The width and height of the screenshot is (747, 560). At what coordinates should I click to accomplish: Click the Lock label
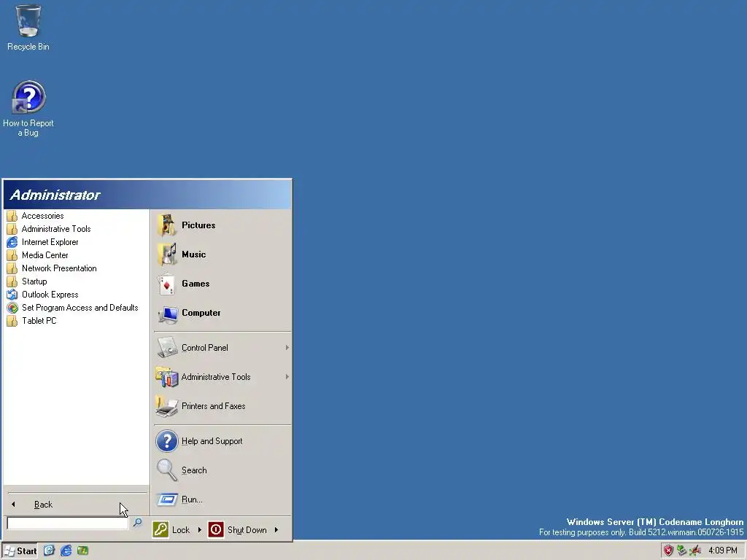pyautogui.click(x=181, y=530)
